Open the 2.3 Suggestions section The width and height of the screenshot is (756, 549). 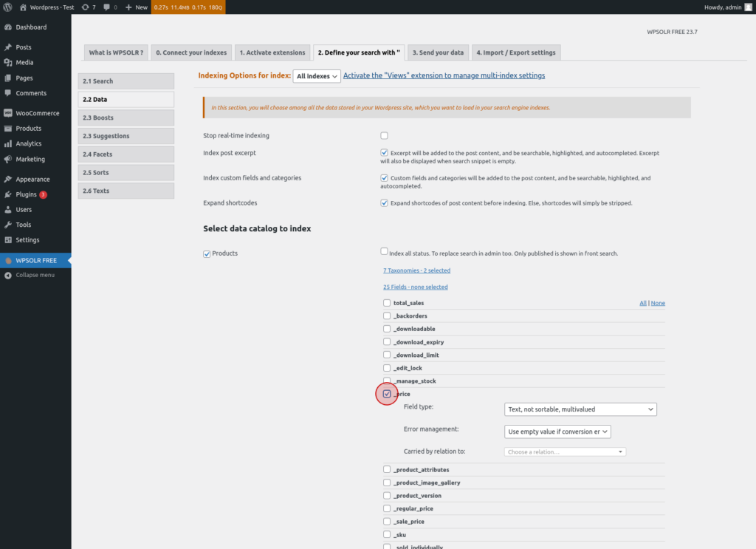coord(126,136)
